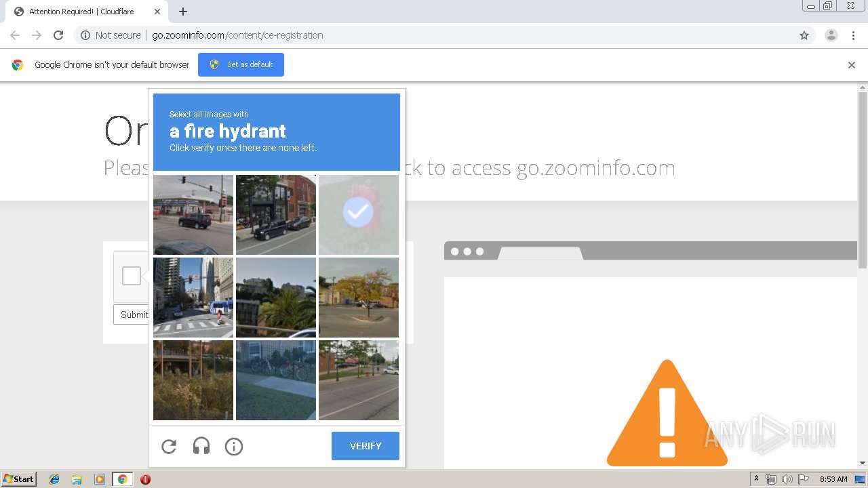Dismiss the default browser notification bar

pos(852,65)
